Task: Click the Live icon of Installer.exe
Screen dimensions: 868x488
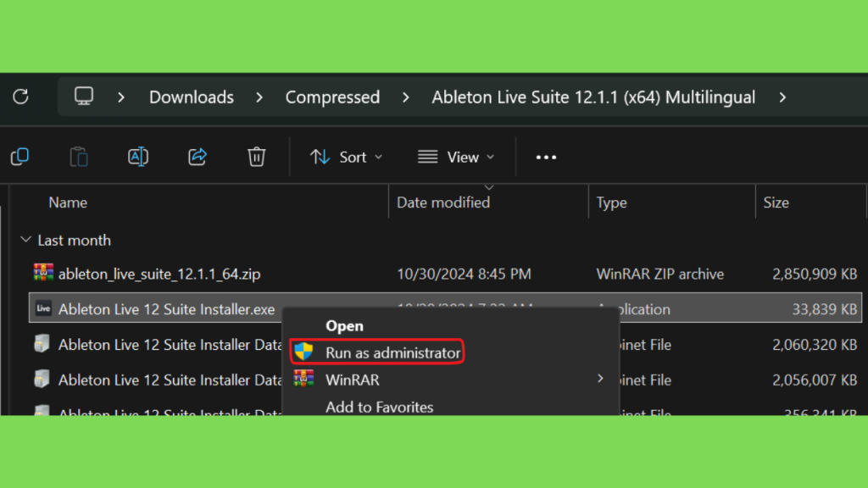Action: click(x=43, y=308)
